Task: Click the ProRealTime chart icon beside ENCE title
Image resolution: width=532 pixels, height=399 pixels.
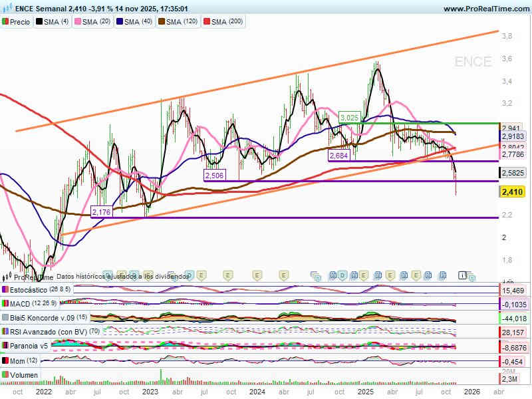Action: 5,9
